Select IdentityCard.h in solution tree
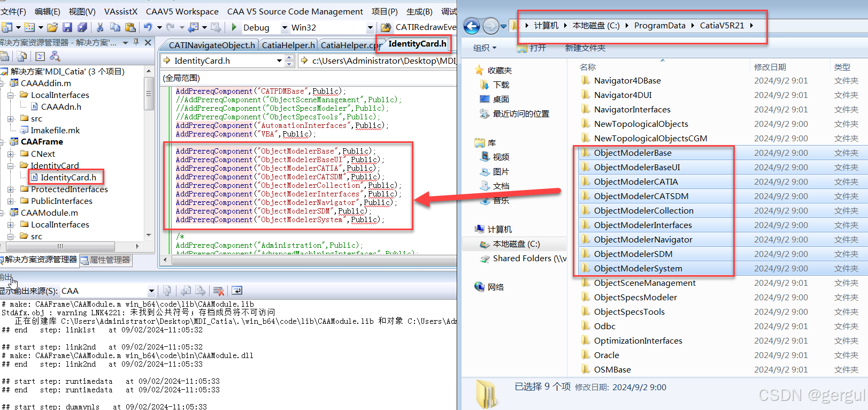The width and height of the screenshot is (868, 410). pyautogui.click(x=68, y=177)
